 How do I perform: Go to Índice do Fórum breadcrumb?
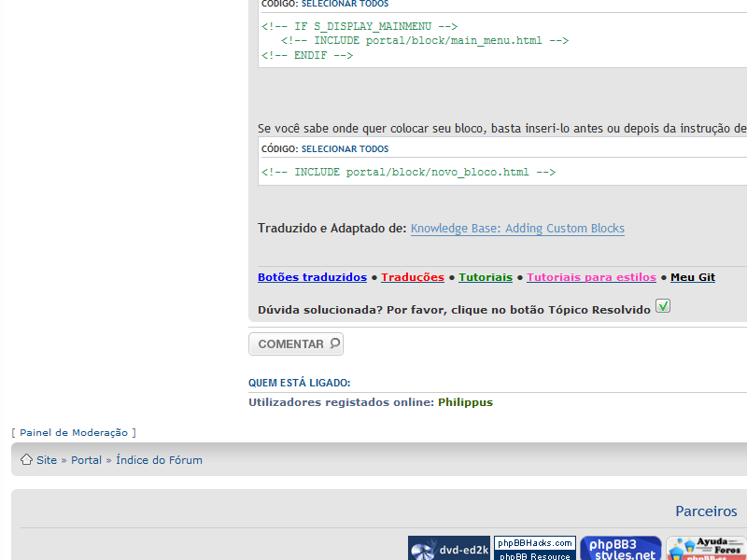tap(159, 460)
